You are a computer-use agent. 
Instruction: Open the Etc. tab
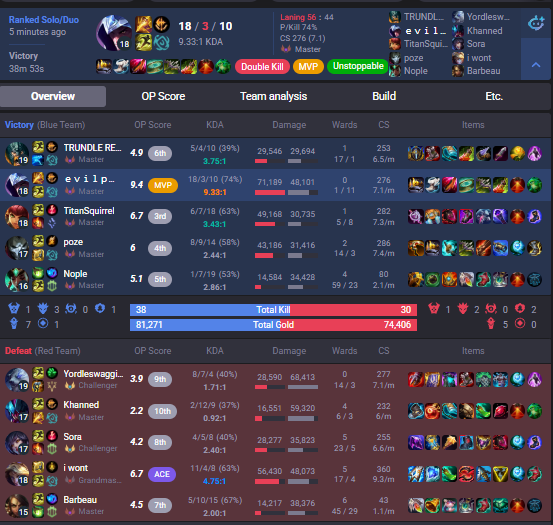(x=494, y=96)
